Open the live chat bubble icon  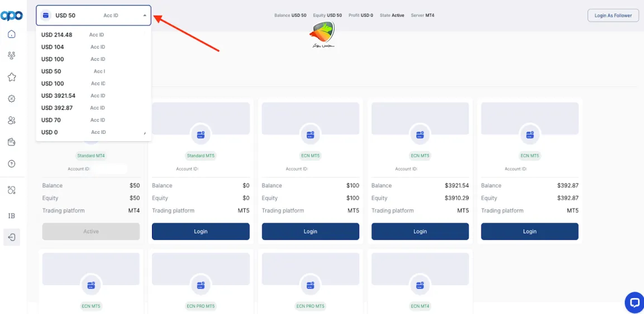pyautogui.click(x=634, y=302)
